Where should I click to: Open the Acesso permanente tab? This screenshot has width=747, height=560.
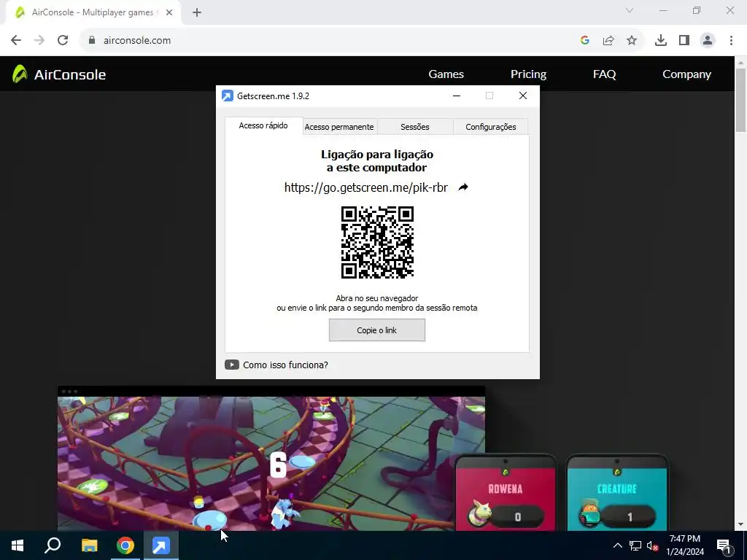tap(339, 127)
